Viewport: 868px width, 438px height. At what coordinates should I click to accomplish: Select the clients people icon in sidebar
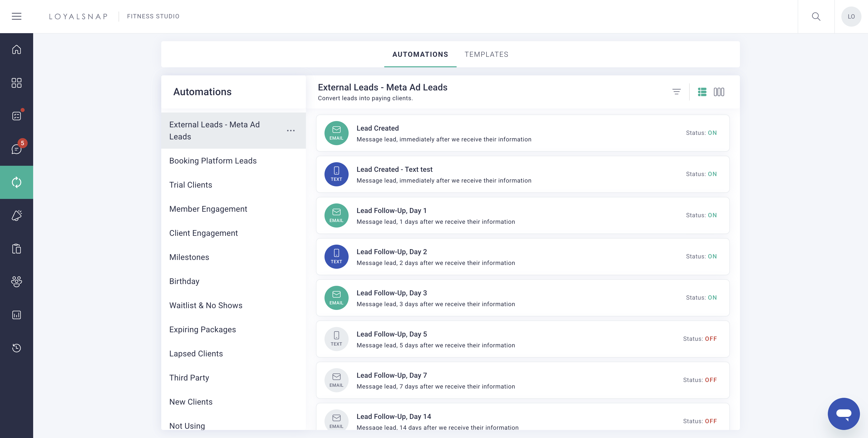pyautogui.click(x=17, y=282)
